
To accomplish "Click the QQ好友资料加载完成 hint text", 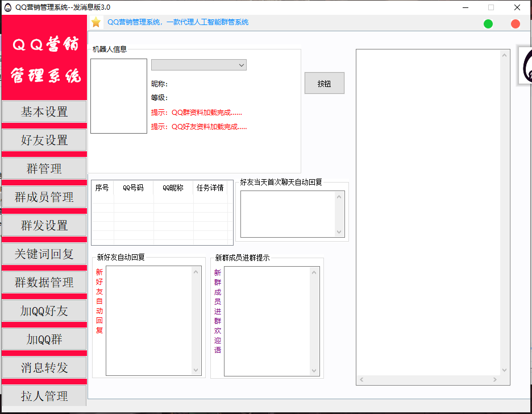I will pos(199,127).
